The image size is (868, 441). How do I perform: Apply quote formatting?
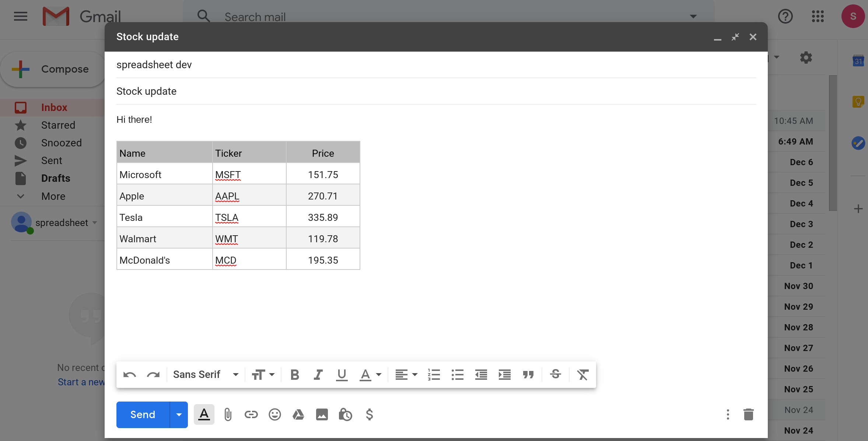click(x=528, y=375)
